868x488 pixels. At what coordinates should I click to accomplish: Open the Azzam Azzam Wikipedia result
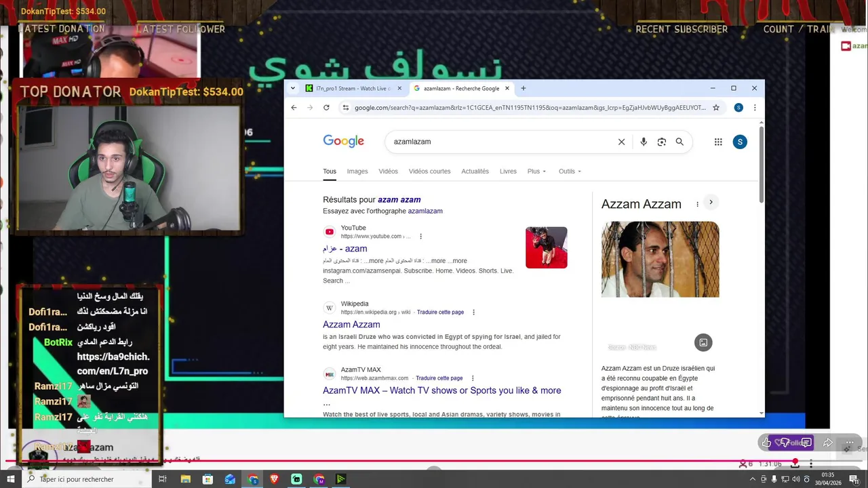351,325
